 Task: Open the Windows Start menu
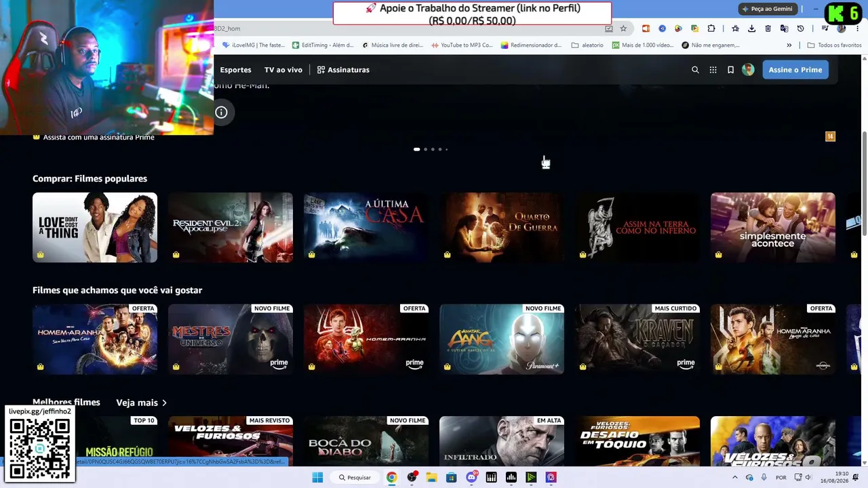tap(317, 477)
